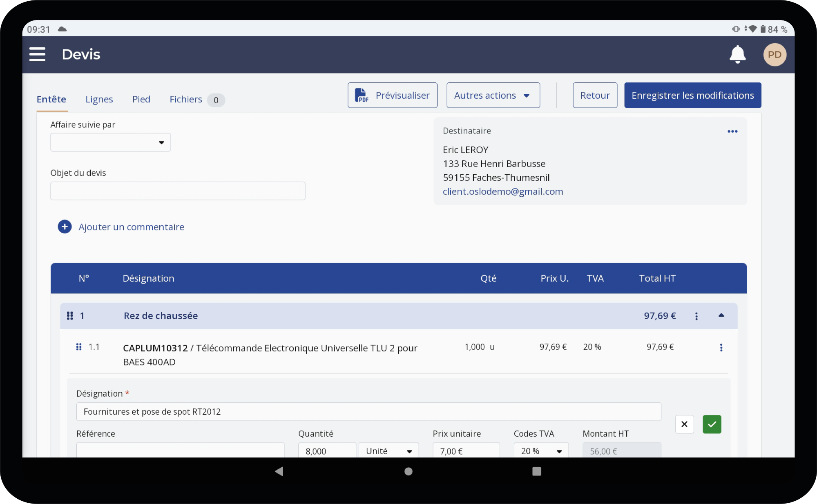Open notifications bell
This screenshot has height=504, width=817.
pos(737,54)
